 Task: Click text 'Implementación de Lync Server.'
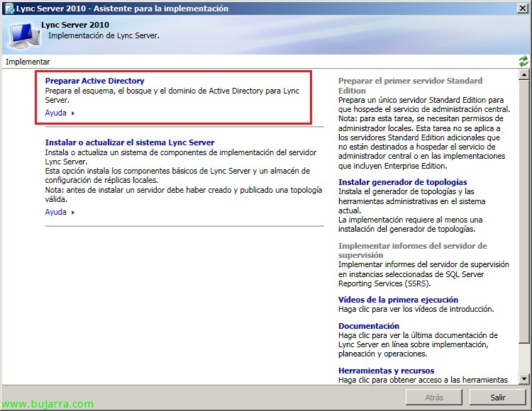click(x=104, y=35)
